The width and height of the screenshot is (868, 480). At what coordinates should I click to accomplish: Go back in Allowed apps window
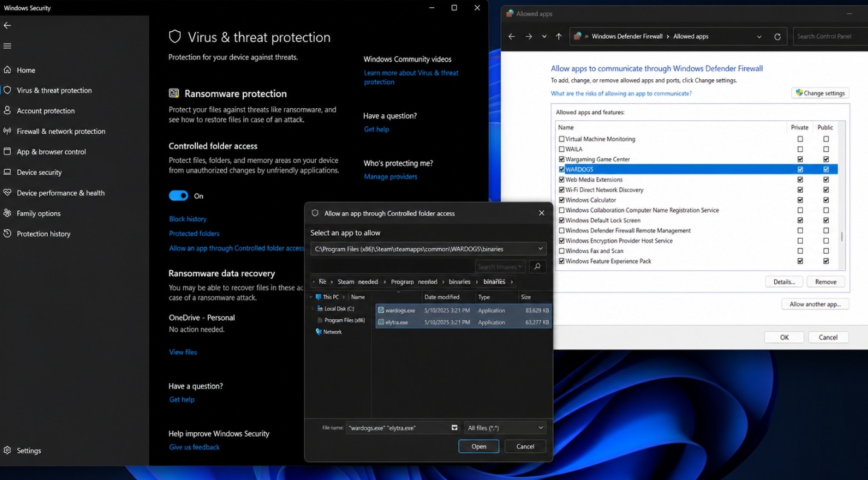512,36
